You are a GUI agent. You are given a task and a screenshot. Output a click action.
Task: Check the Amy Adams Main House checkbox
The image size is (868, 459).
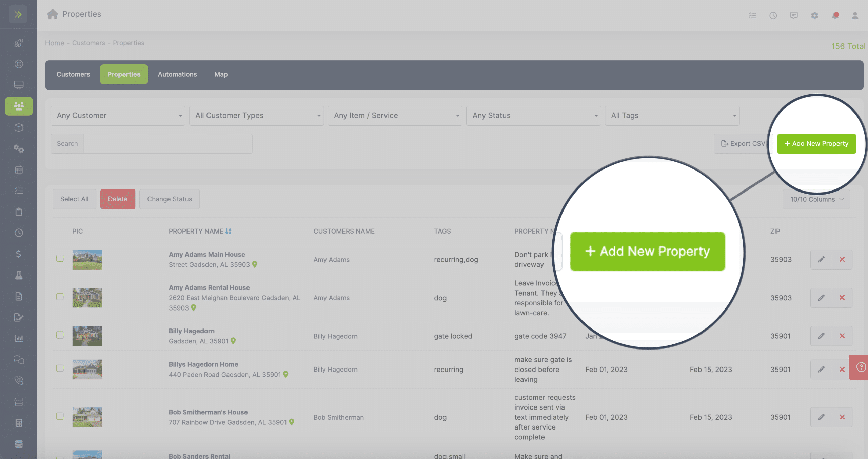60,258
